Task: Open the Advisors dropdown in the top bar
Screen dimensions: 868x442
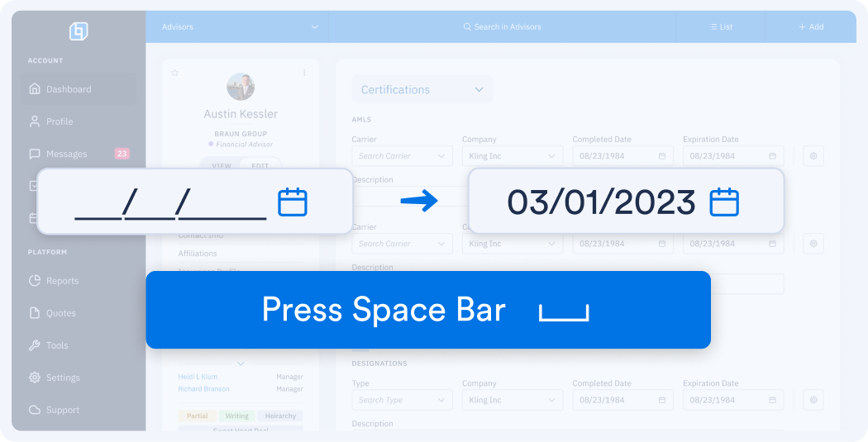Action: (x=240, y=27)
